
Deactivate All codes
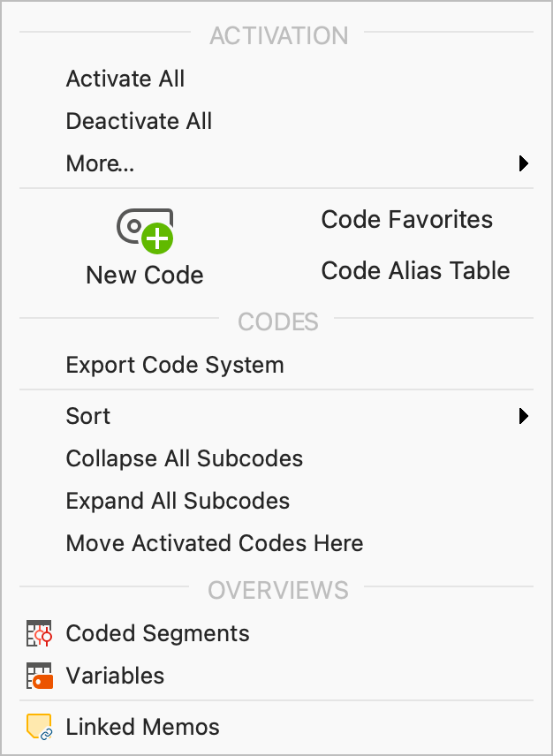(x=139, y=121)
